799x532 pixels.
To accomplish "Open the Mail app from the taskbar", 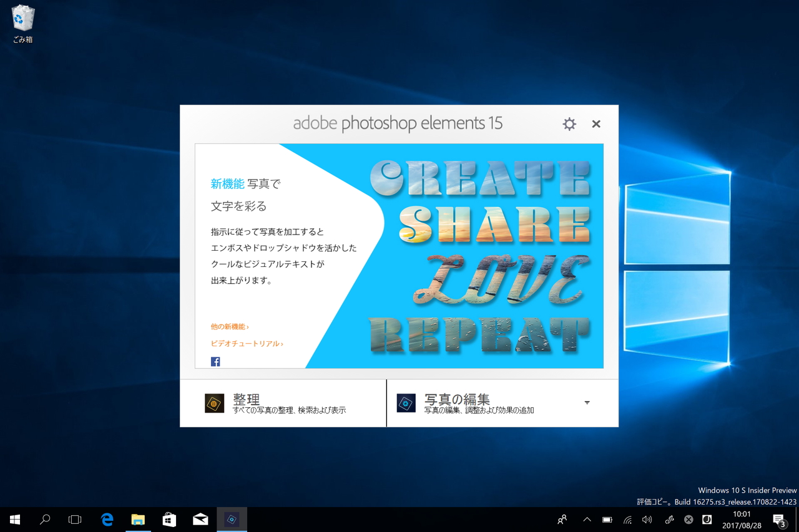I will click(x=200, y=520).
